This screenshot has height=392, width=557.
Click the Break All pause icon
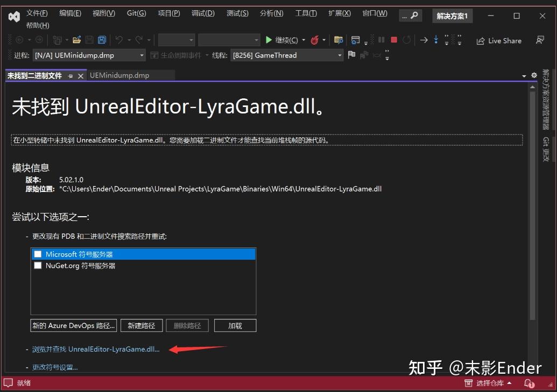pos(382,40)
